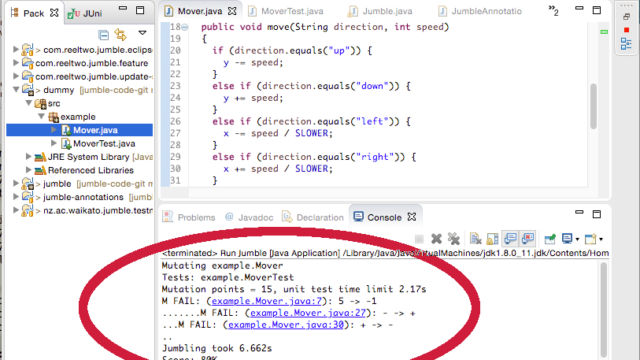This screenshot has height=360, width=640.
Task: Click Remove All Terminated Launches icon
Action: coord(453,239)
